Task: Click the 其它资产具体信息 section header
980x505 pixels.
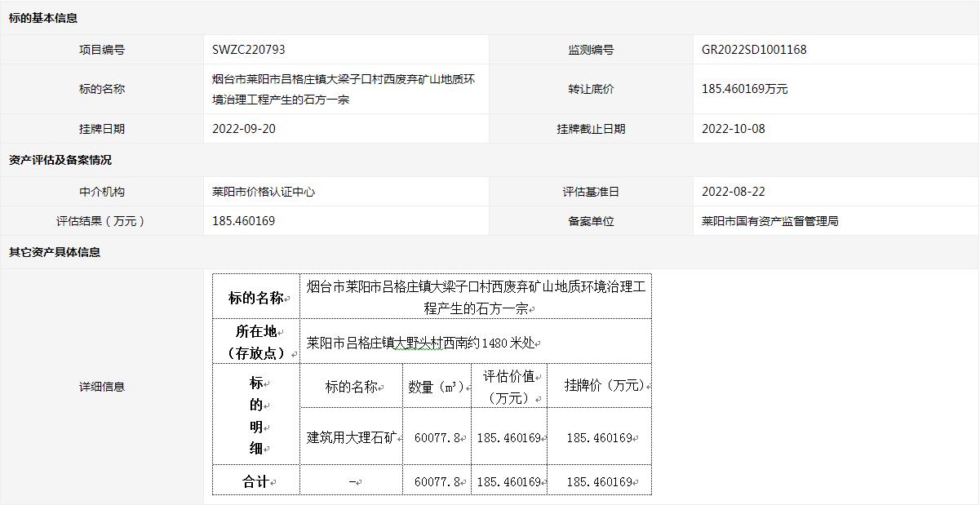Action: pyautogui.click(x=55, y=252)
